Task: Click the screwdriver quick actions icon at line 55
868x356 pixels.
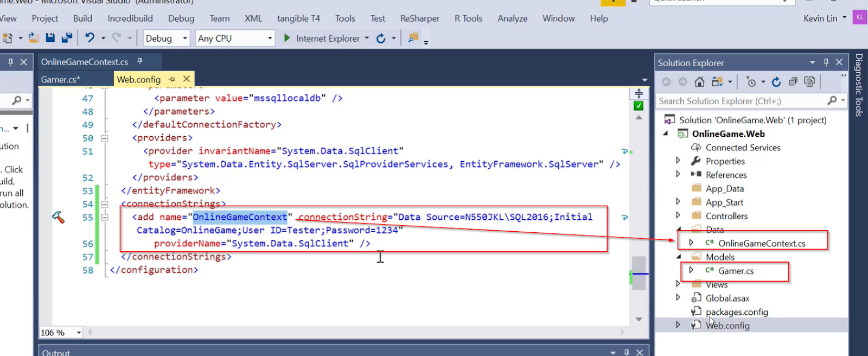Action: (x=58, y=217)
